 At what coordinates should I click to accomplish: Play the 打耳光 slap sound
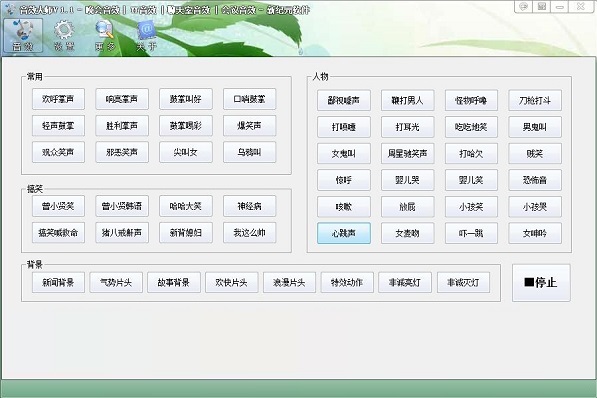coord(407,127)
